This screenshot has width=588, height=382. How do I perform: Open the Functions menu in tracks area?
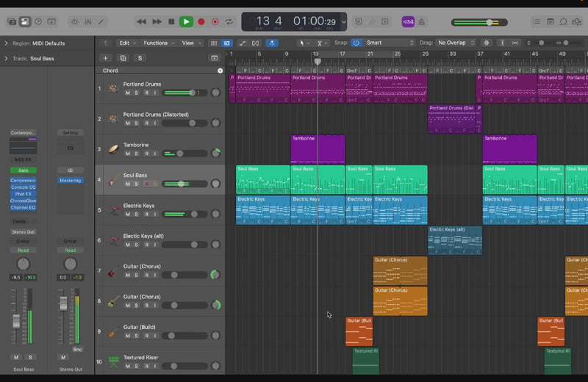(x=157, y=43)
